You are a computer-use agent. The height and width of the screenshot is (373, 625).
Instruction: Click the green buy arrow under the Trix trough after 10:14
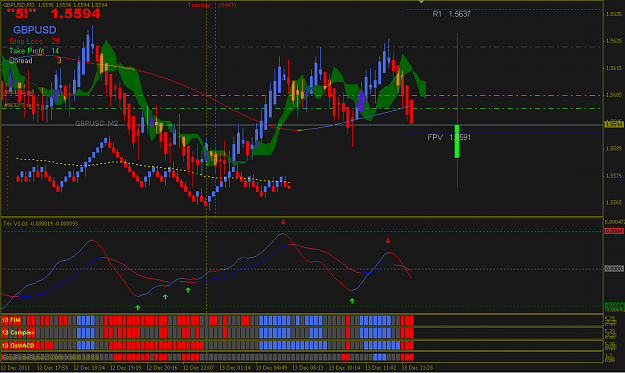352,301
